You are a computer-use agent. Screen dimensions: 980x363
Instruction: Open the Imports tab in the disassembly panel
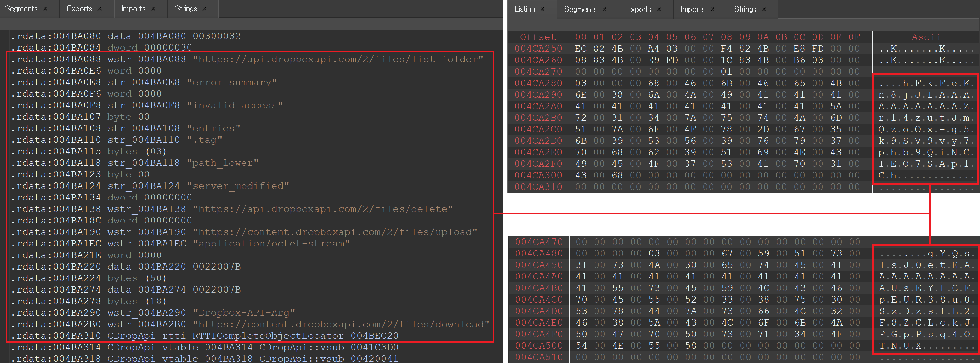point(133,9)
